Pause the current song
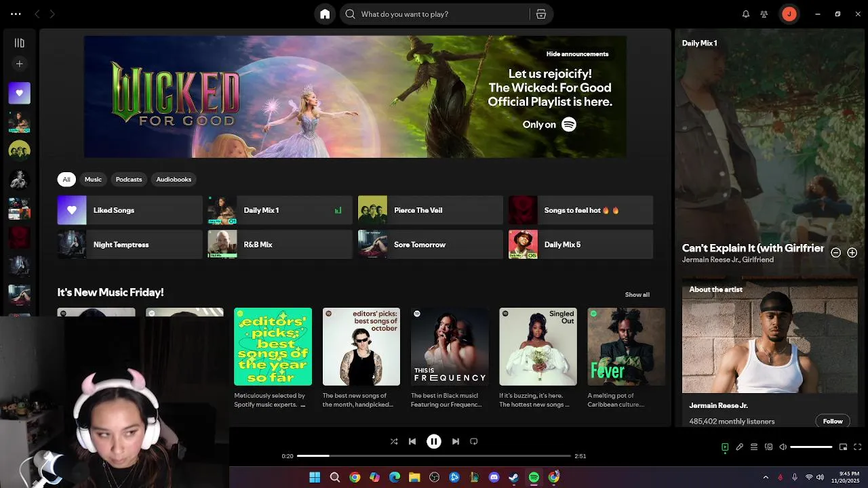 pos(434,441)
